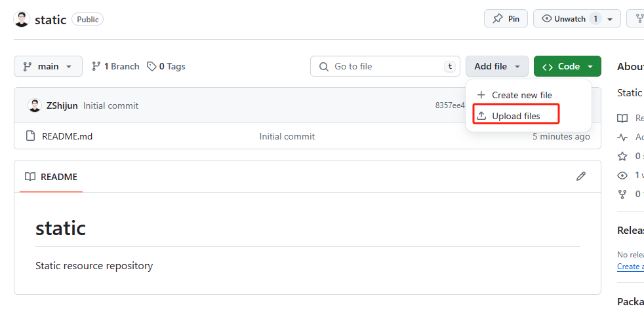
Task: Click the t keyboard shortcut hint
Action: [450, 66]
